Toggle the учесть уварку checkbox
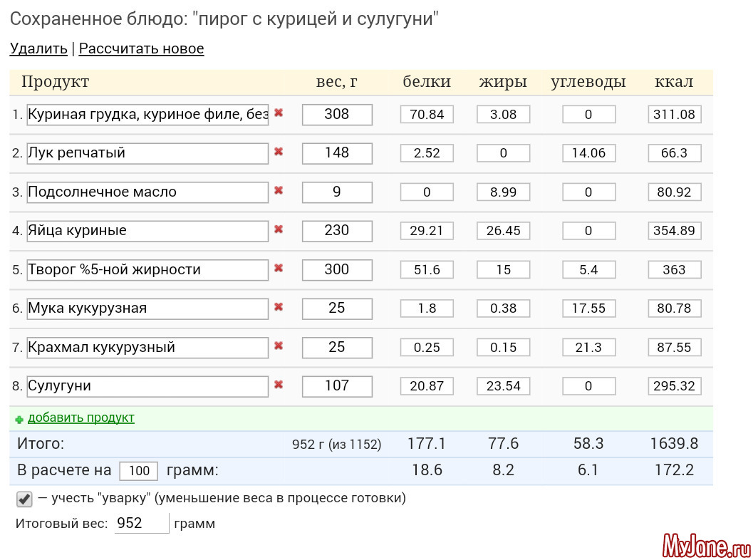 (25, 499)
